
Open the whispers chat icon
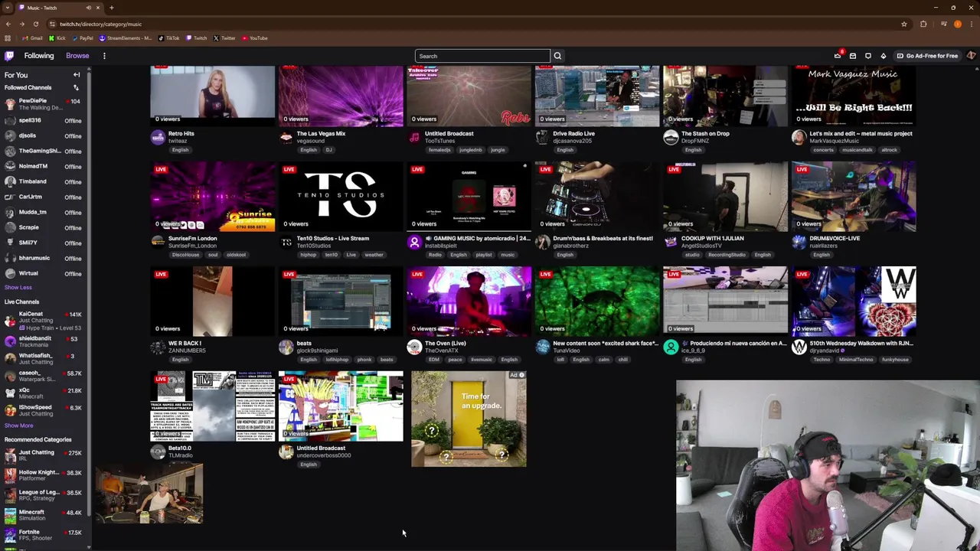point(868,56)
